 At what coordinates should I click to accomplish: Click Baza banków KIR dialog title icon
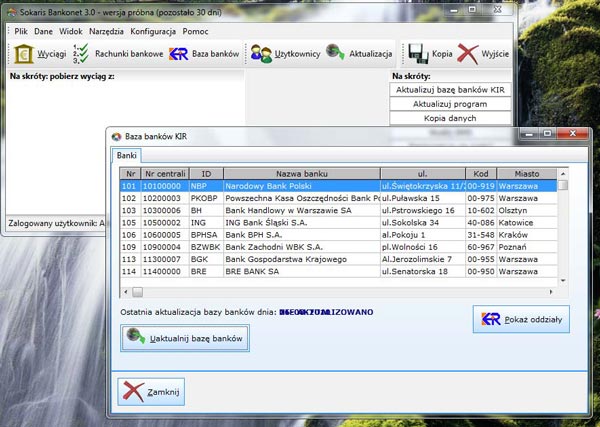116,137
